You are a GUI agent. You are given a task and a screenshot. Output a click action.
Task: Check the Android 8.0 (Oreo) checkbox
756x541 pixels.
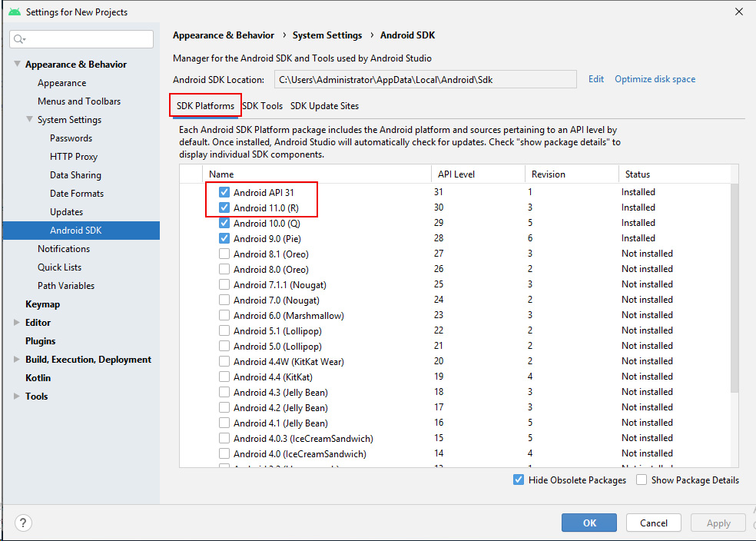click(x=224, y=269)
